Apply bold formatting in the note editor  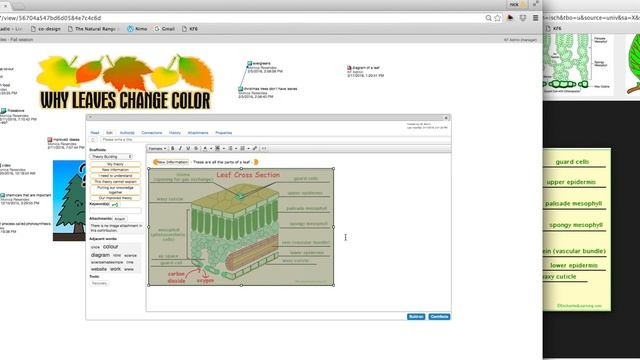point(173,149)
